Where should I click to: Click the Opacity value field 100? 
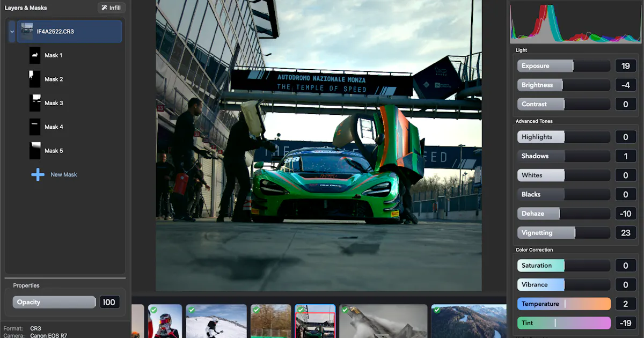(109, 302)
